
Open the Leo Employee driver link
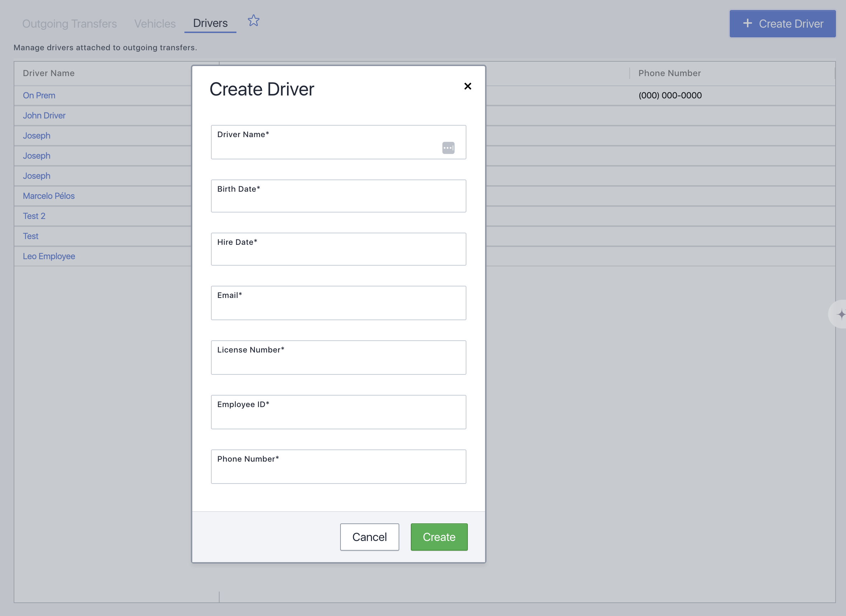[x=49, y=256]
